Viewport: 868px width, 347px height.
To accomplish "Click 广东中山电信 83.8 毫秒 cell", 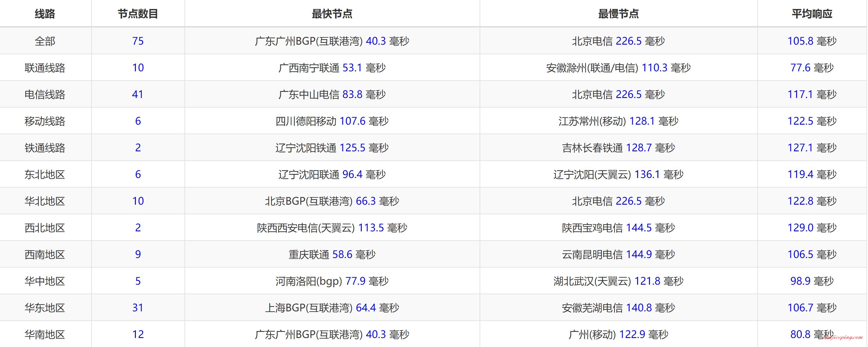I will [x=332, y=95].
